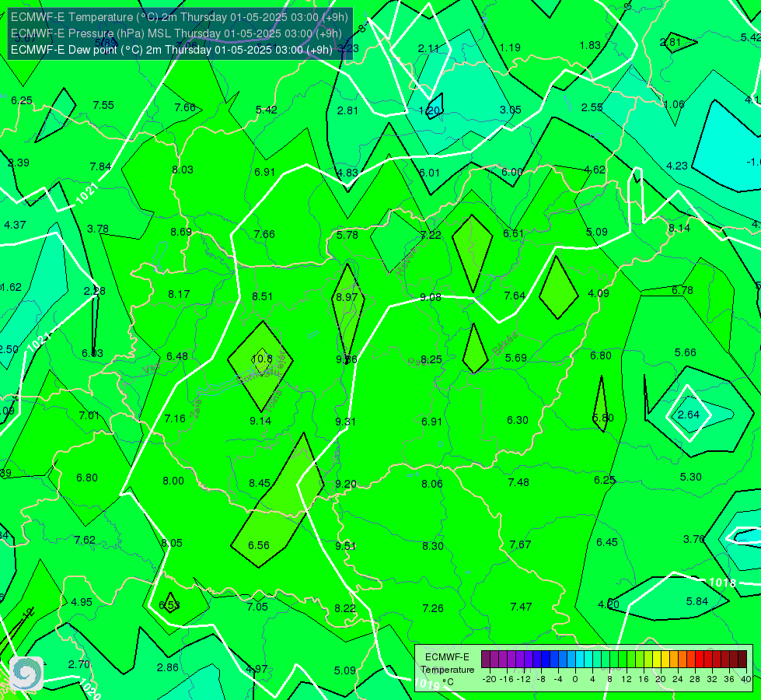
Task: Click the darkest red legend swatch at 40
Action: click(742, 660)
